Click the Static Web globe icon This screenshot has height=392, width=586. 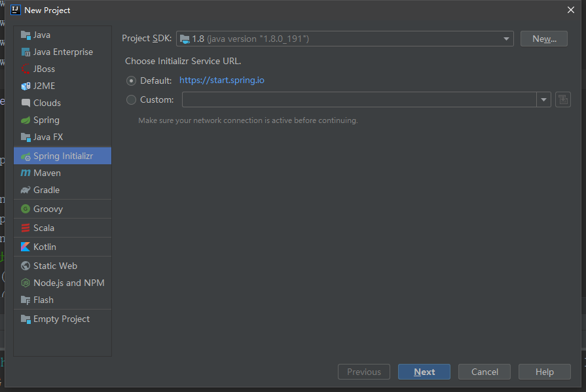[26, 266]
